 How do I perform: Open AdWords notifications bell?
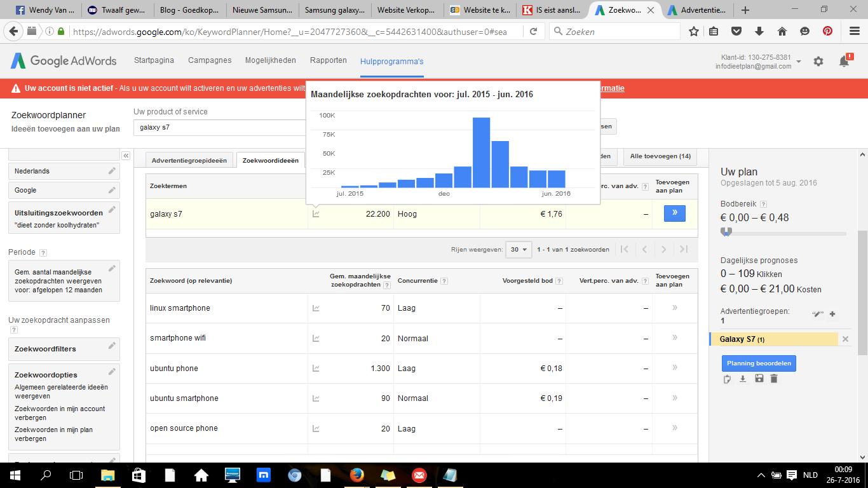844,61
